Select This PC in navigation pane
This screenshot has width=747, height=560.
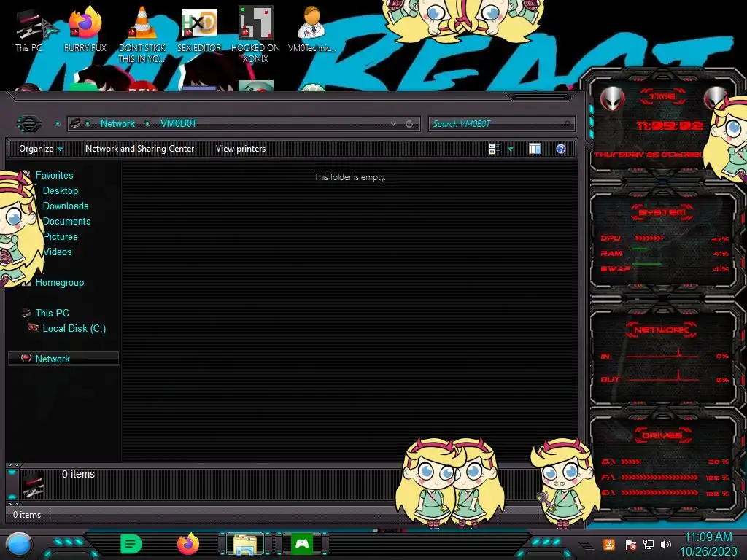click(x=53, y=313)
